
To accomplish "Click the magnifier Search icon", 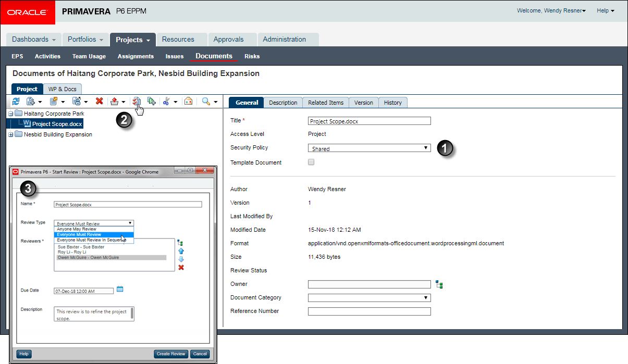I will click(206, 102).
